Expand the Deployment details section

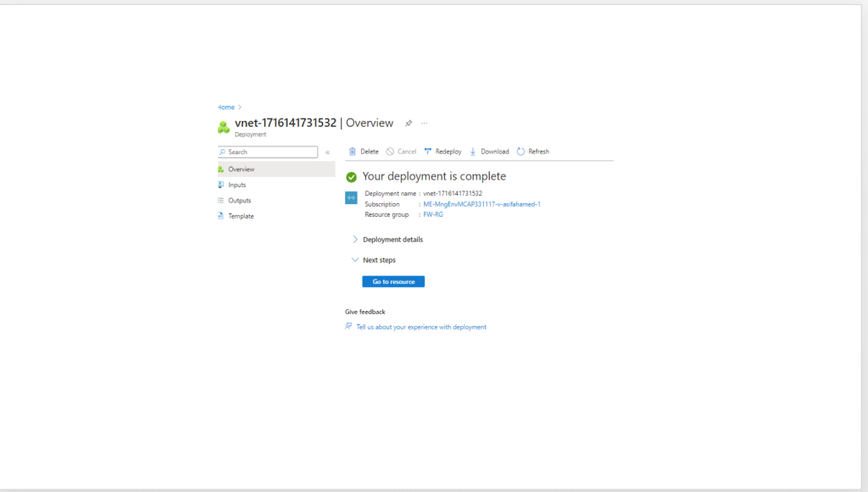coord(355,240)
